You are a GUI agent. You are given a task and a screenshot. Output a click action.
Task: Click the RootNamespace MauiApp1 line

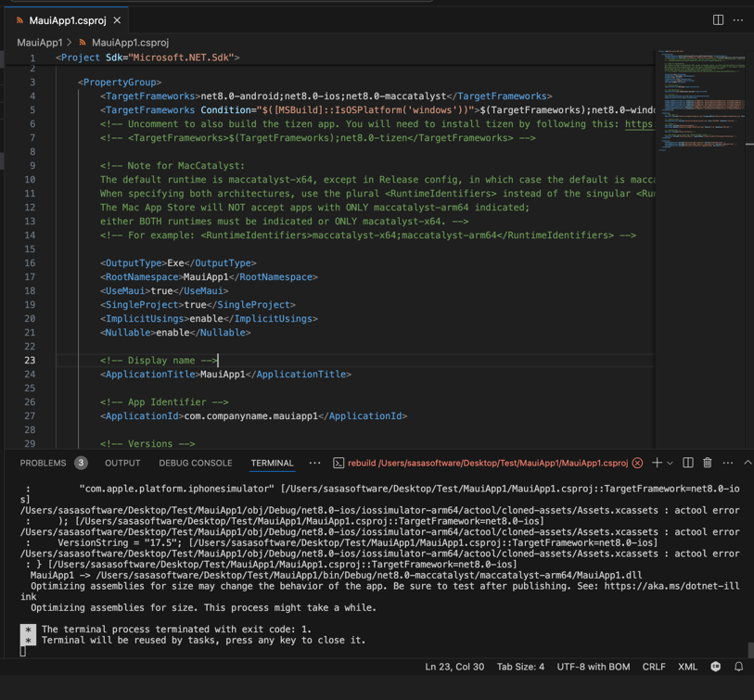[209, 277]
